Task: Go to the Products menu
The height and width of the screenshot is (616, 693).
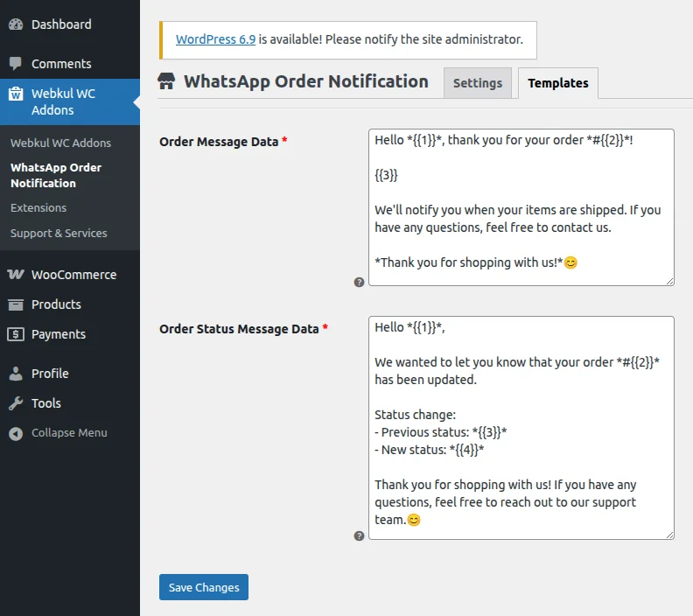Action: pyautogui.click(x=70, y=304)
